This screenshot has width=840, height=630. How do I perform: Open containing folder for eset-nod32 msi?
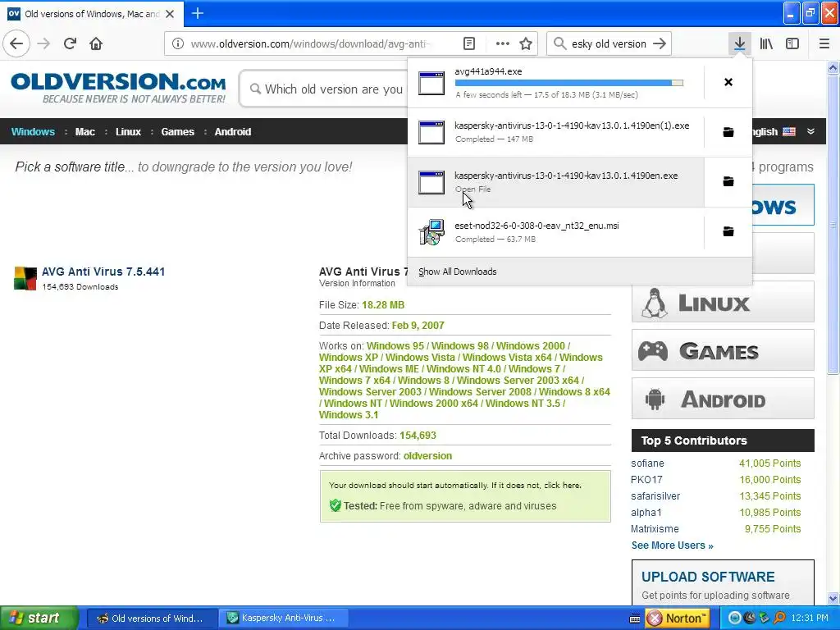click(728, 231)
